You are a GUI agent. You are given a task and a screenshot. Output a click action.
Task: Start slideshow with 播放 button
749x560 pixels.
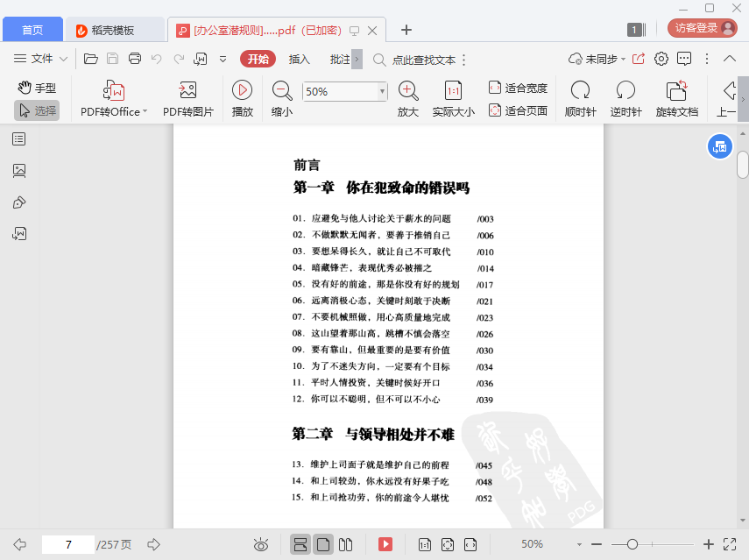[242, 98]
